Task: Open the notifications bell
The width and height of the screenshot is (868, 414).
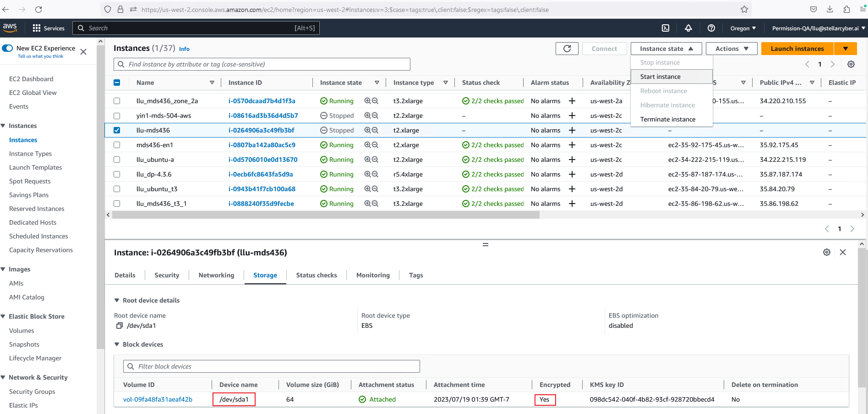Action: point(688,28)
